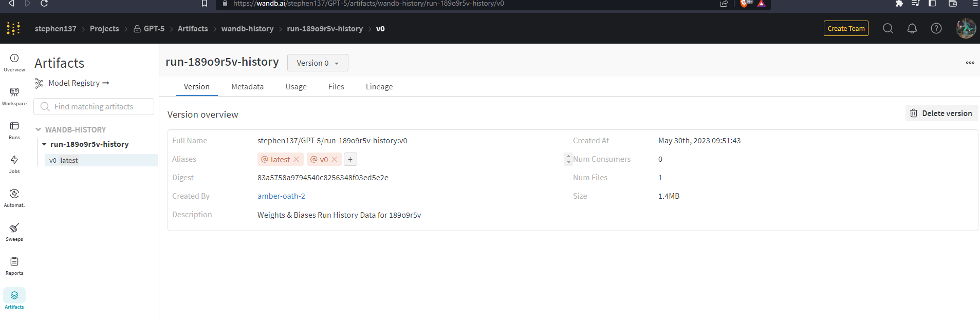Remove the v0 alias with its X
980x323 pixels.
pos(335,159)
